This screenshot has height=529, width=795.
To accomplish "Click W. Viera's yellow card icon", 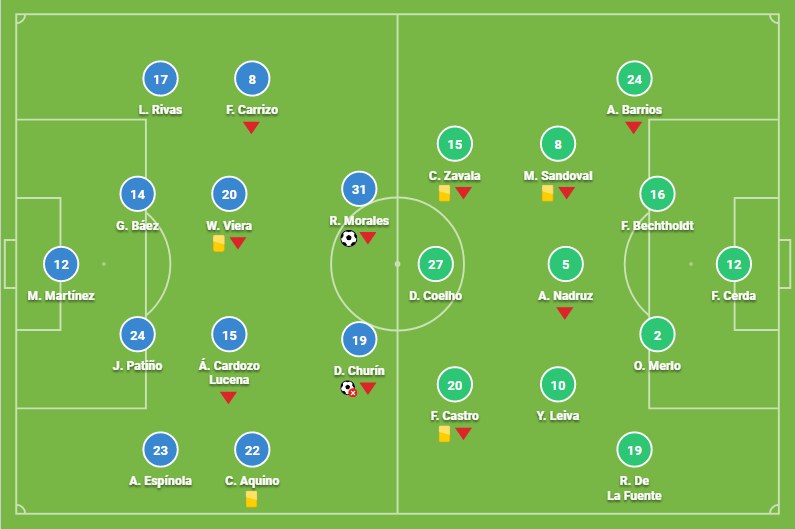I will (219, 243).
